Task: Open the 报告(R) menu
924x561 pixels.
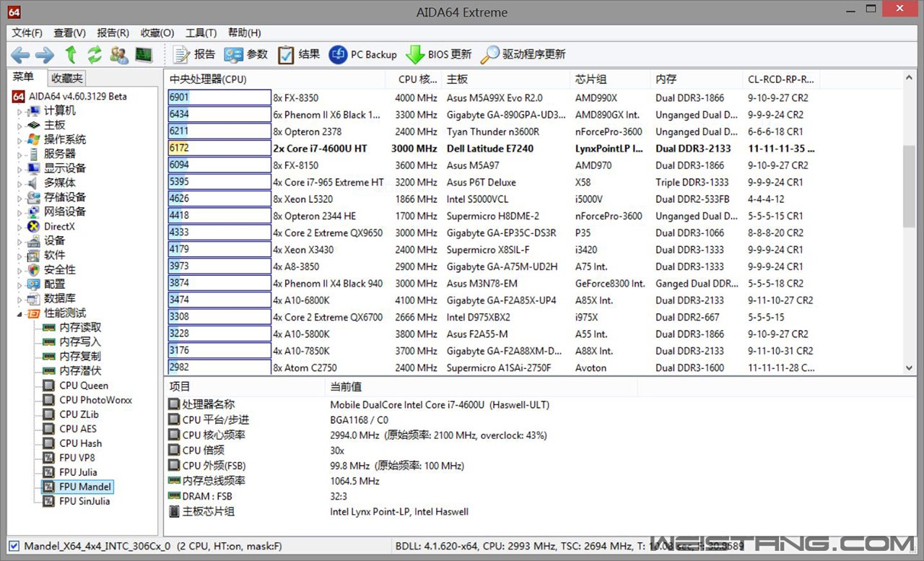Action: tap(113, 32)
